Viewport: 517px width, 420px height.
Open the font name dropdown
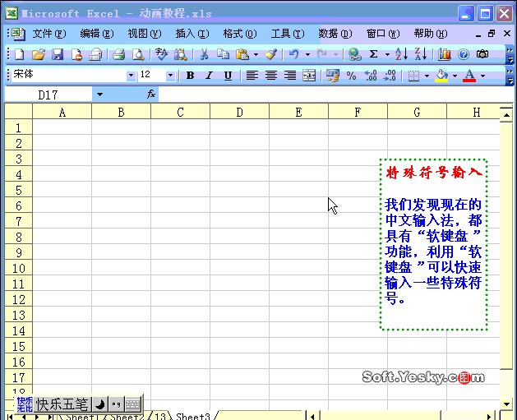pos(131,76)
